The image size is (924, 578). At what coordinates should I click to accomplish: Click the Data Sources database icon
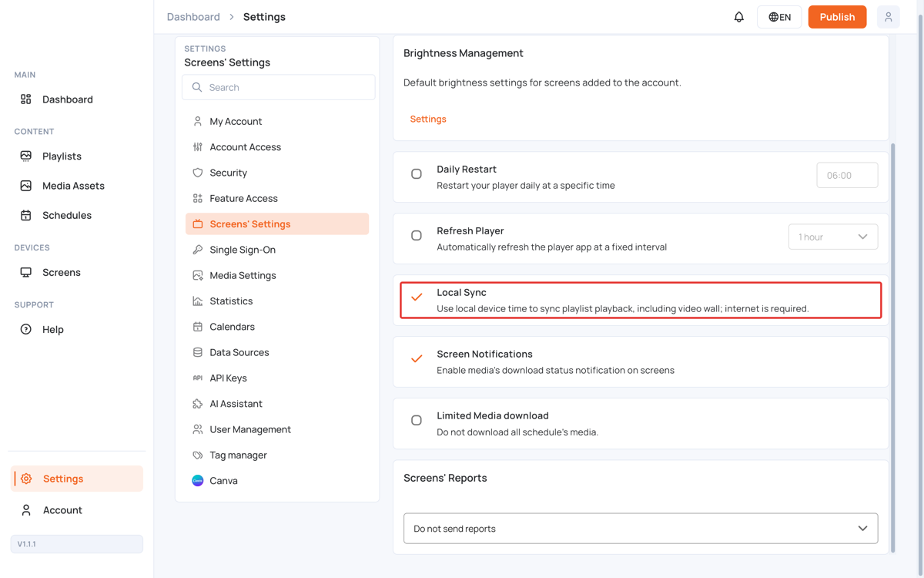coord(198,352)
